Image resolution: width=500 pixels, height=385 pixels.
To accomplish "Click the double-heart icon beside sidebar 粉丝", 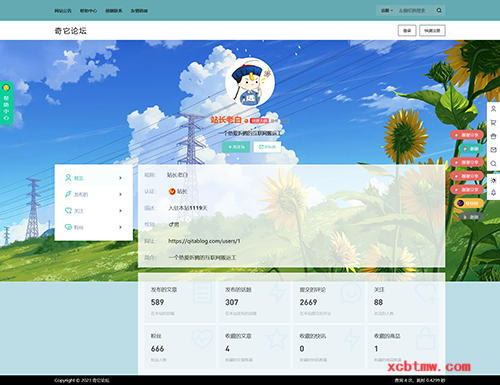I will [x=68, y=227].
